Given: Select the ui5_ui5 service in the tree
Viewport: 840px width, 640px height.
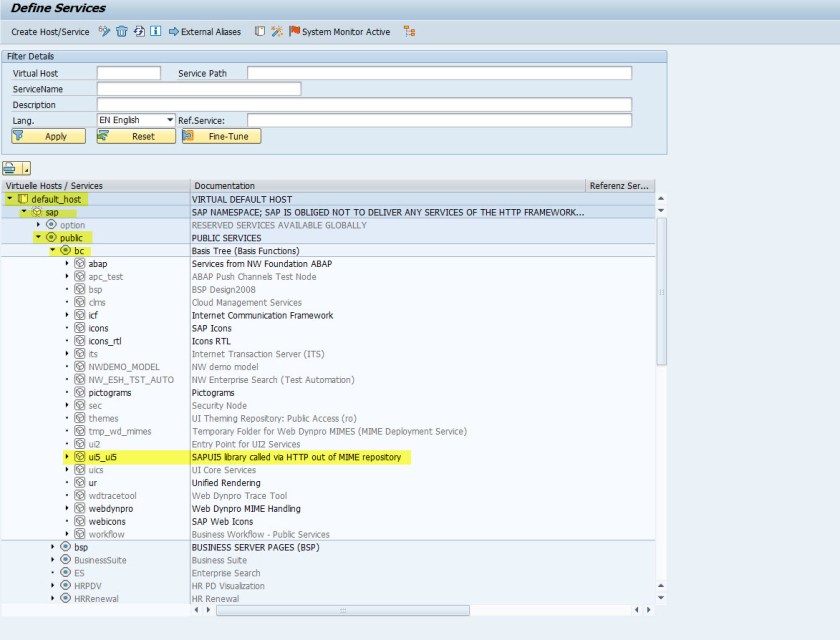Looking at the screenshot, I should [x=102, y=457].
